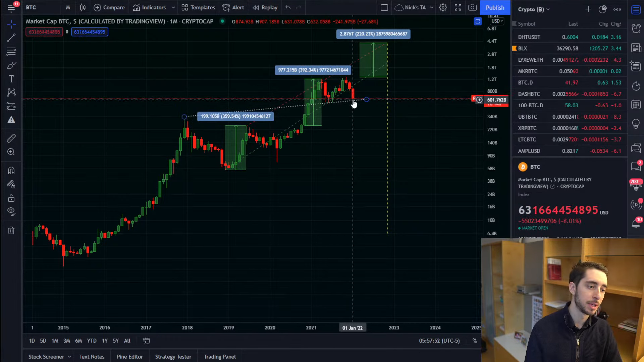Select the DHTUSDT watchlist row
The height and width of the screenshot is (362, 644).
569,37
